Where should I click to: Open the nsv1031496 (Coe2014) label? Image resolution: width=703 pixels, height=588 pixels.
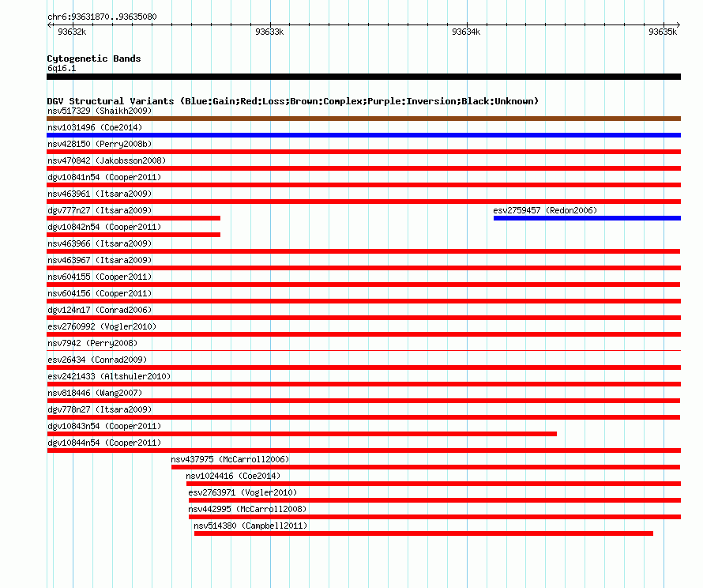(x=95, y=127)
